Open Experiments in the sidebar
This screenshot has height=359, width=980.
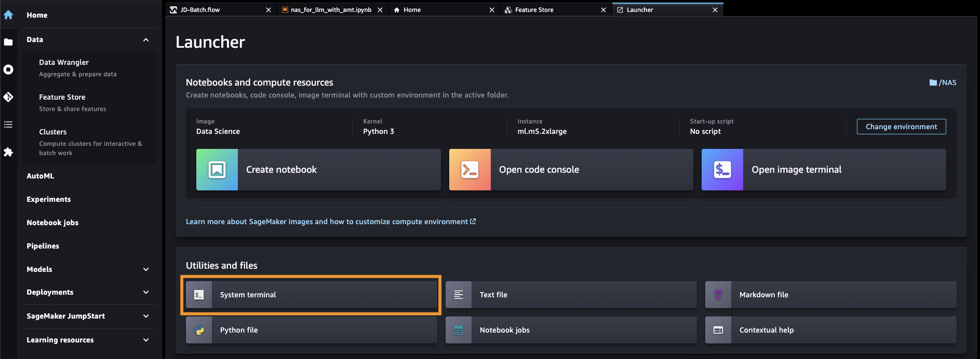49,199
